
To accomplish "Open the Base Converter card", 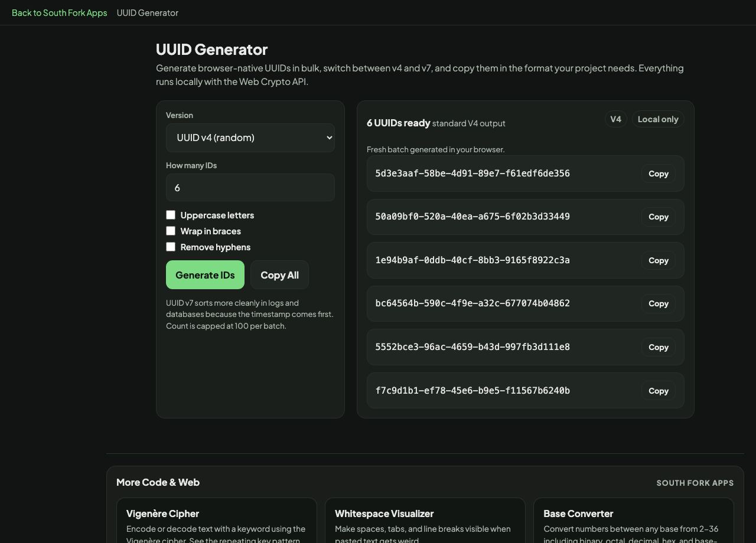I will [634, 521].
